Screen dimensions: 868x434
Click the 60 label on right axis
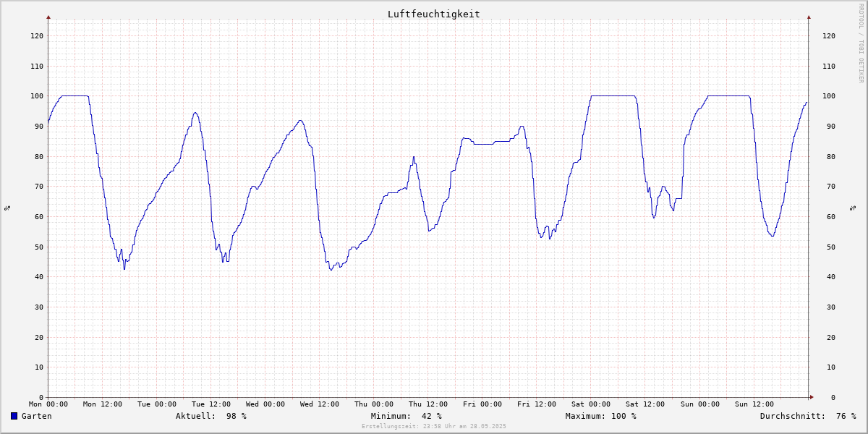click(x=831, y=217)
